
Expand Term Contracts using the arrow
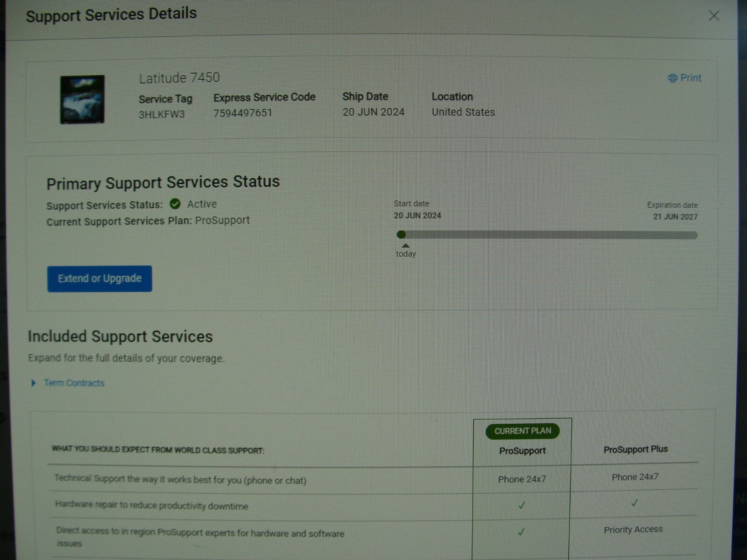(x=33, y=383)
